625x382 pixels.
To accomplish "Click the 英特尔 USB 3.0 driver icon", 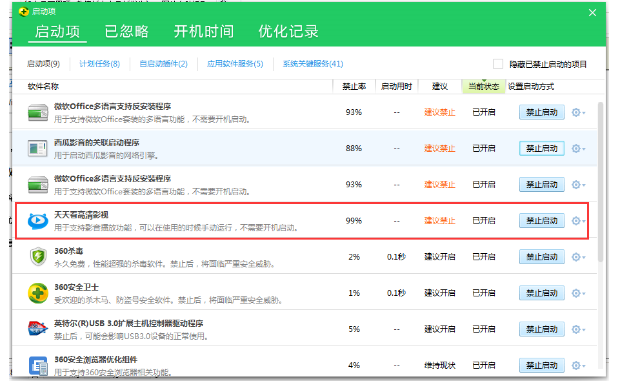I will pyautogui.click(x=38, y=329).
